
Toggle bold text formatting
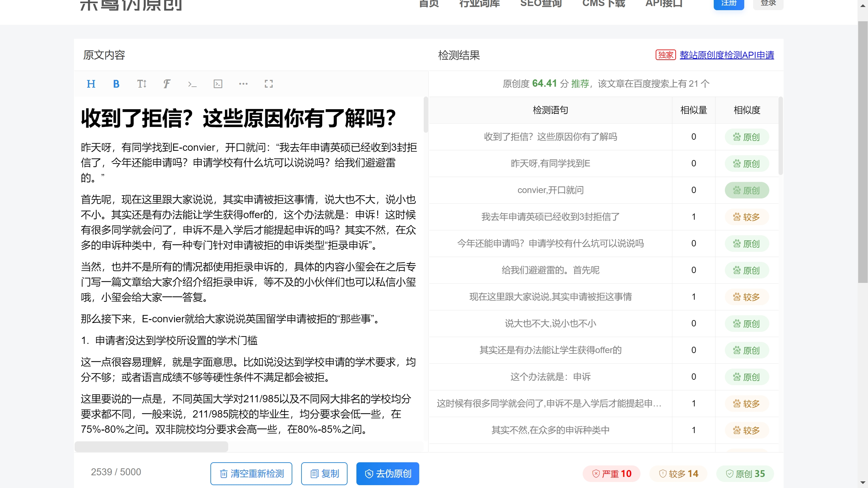point(116,84)
